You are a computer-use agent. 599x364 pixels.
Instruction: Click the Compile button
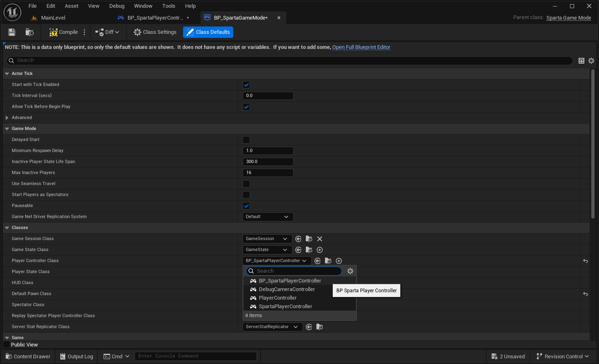pyautogui.click(x=64, y=32)
